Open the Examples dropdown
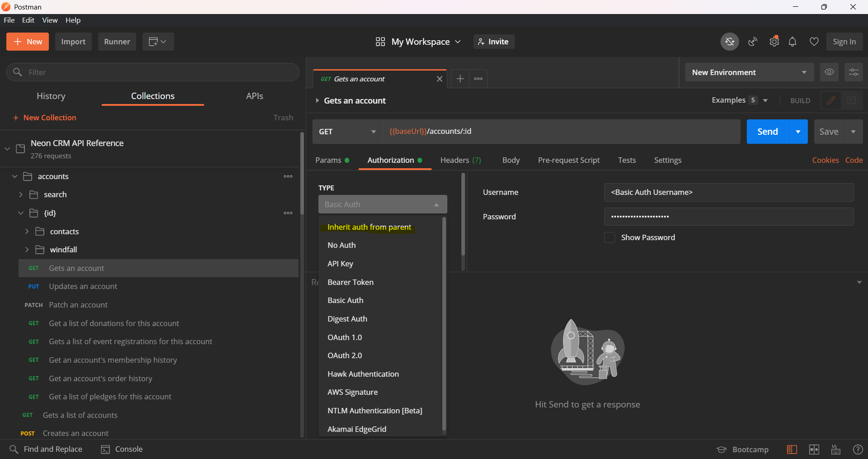This screenshot has height=459, width=868. click(x=740, y=100)
